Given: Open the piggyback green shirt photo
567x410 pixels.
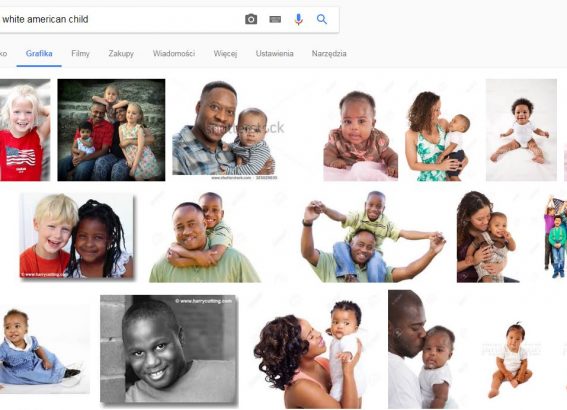Looking at the screenshot, I should coord(205,237).
